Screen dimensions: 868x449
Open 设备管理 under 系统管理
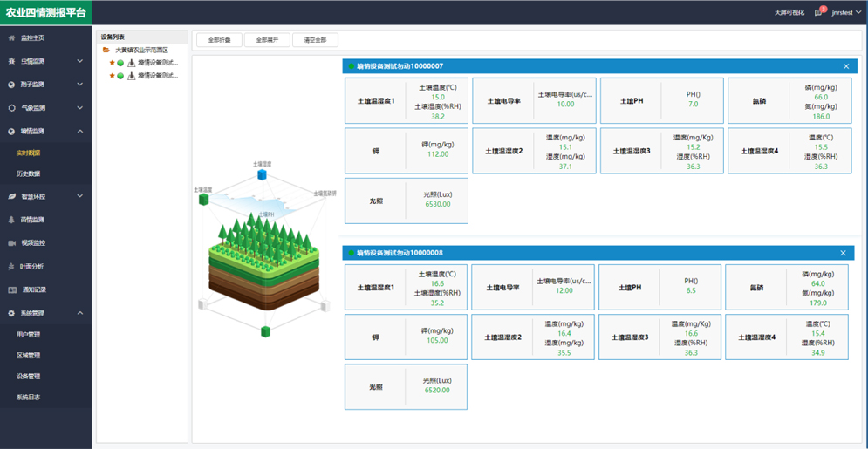[28, 376]
